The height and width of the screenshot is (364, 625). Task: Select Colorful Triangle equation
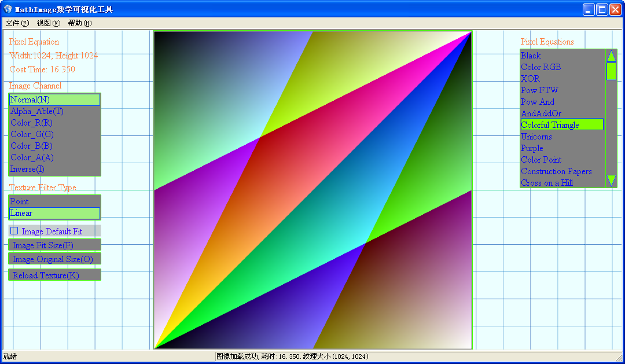click(x=562, y=125)
